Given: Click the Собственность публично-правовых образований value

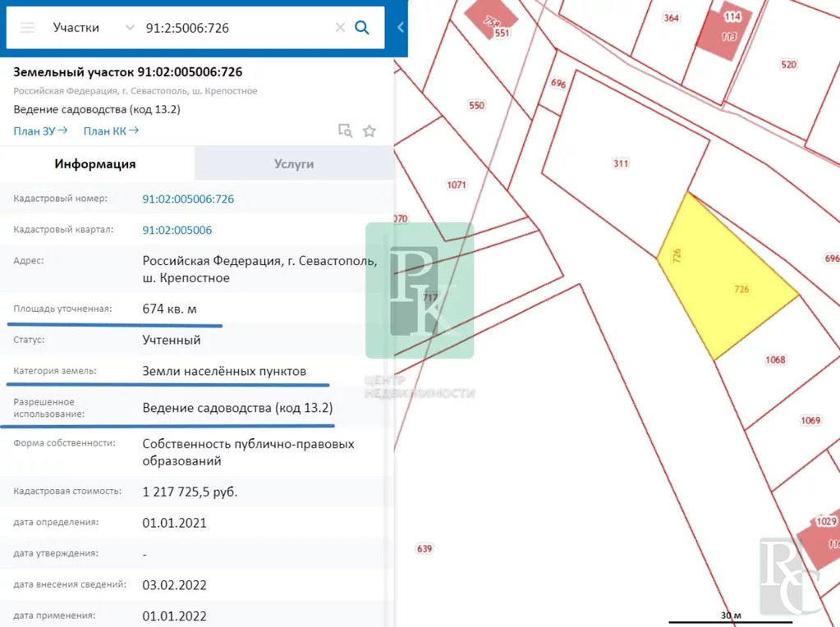Looking at the screenshot, I should tap(248, 452).
